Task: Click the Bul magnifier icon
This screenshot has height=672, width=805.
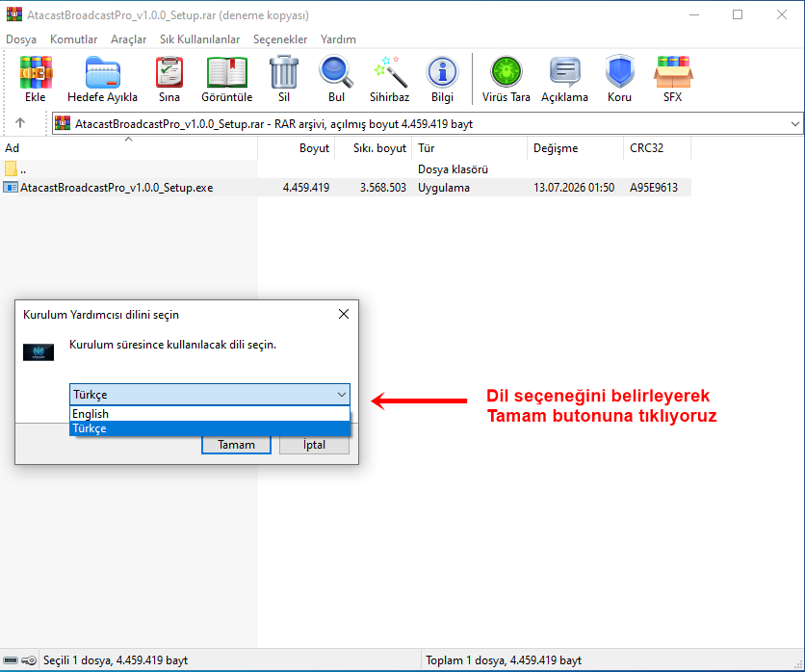Action: click(336, 72)
